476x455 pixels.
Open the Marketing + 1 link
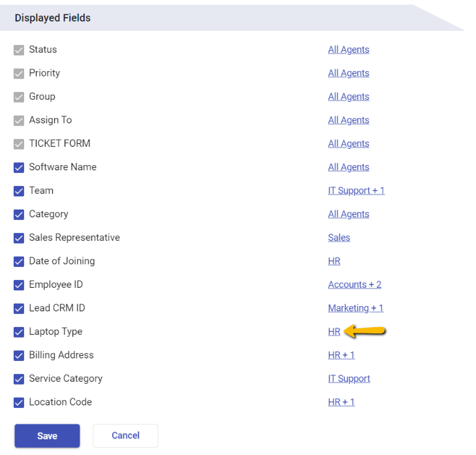[355, 308]
